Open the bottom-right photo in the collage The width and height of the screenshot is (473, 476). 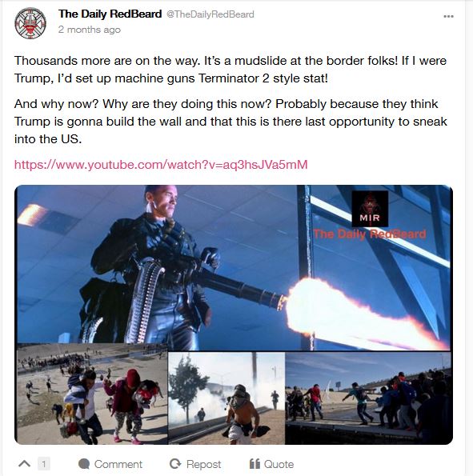click(368, 398)
